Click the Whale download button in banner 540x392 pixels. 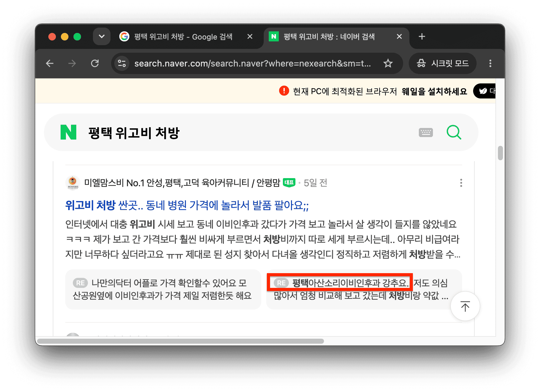(484, 91)
